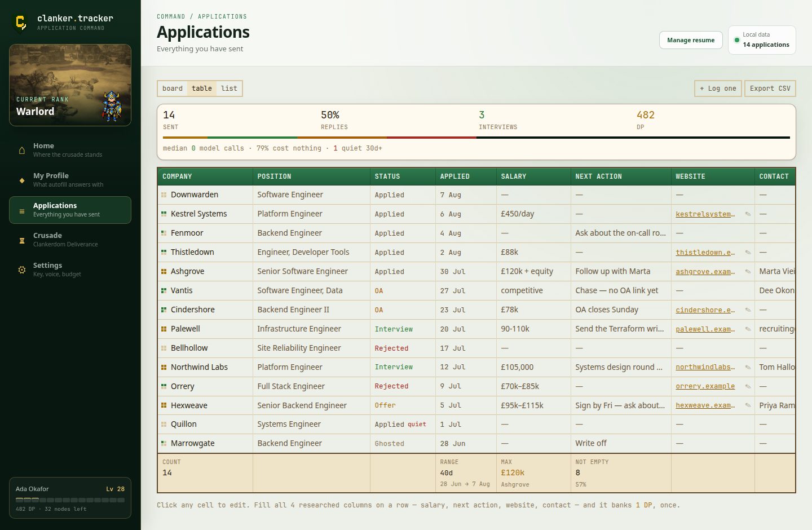Click the COMMAND breadcrumb link
This screenshot has width=812, height=530.
171,17
